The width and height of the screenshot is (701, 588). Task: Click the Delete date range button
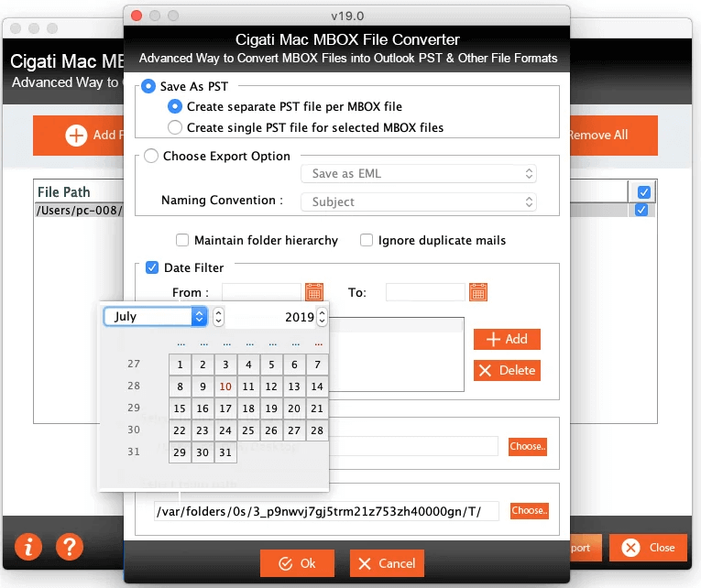click(x=507, y=370)
